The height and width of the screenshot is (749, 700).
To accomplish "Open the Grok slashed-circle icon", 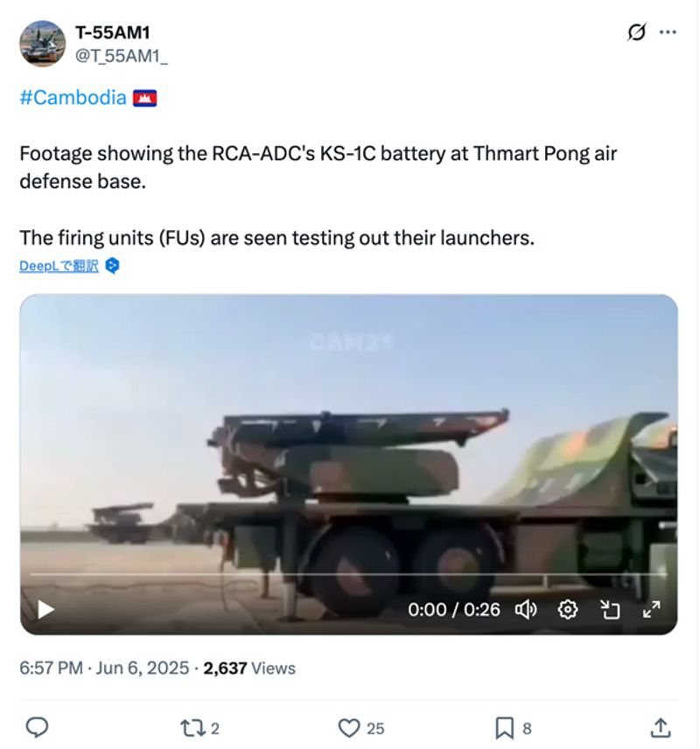I will pos(637,32).
